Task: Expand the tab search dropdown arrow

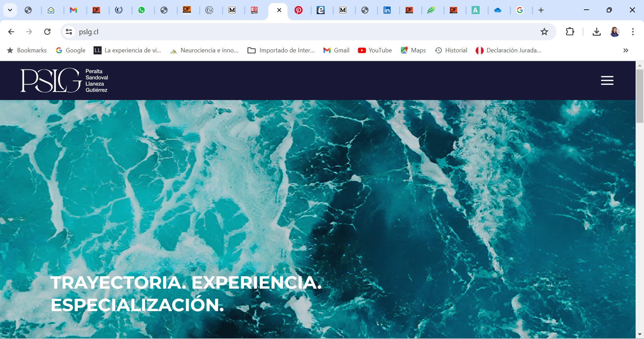Action: coord(10,10)
